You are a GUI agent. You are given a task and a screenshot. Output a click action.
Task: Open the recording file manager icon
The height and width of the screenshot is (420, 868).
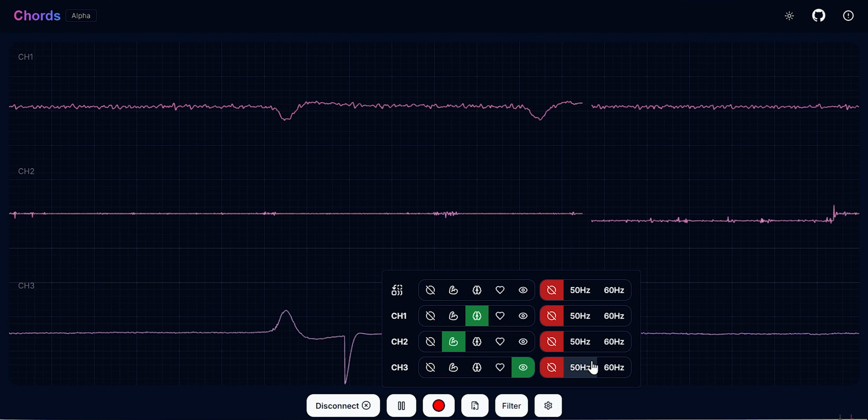[x=474, y=406]
